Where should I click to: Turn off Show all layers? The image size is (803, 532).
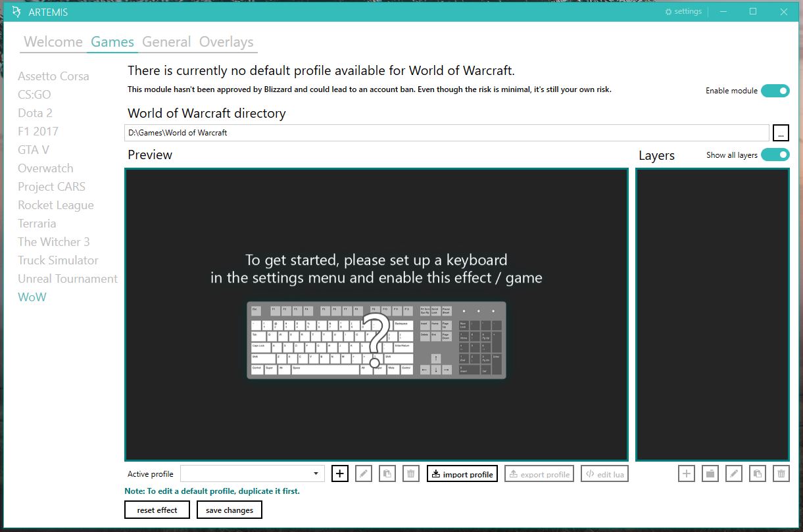775,155
